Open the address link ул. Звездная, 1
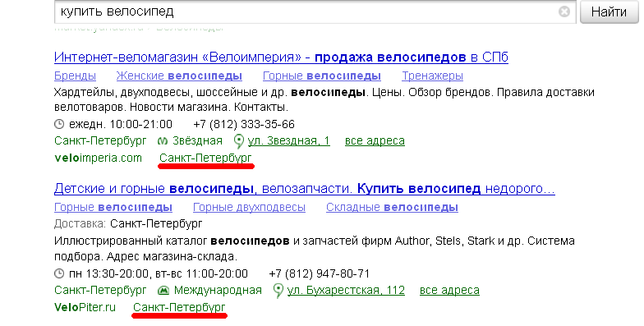Viewport: 644px width, 326px height. point(289,141)
